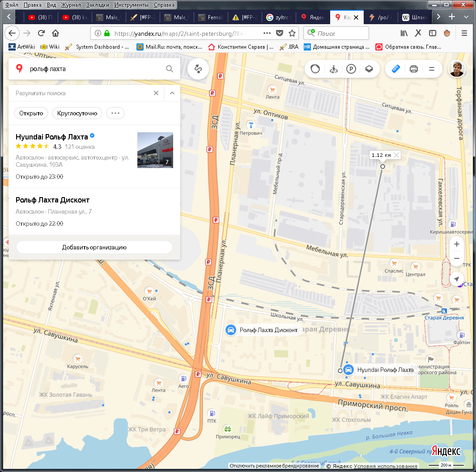
Task: Select the Приморец marker
Action: tap(228, 429)
